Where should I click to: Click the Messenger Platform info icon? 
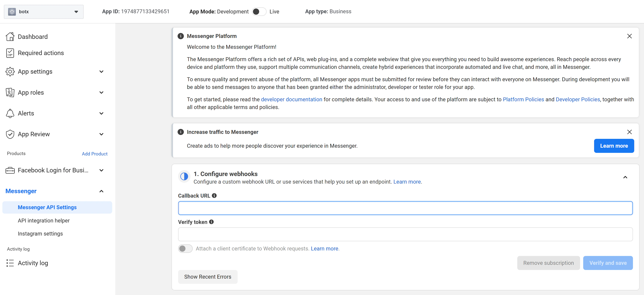(x=181, y=36)
